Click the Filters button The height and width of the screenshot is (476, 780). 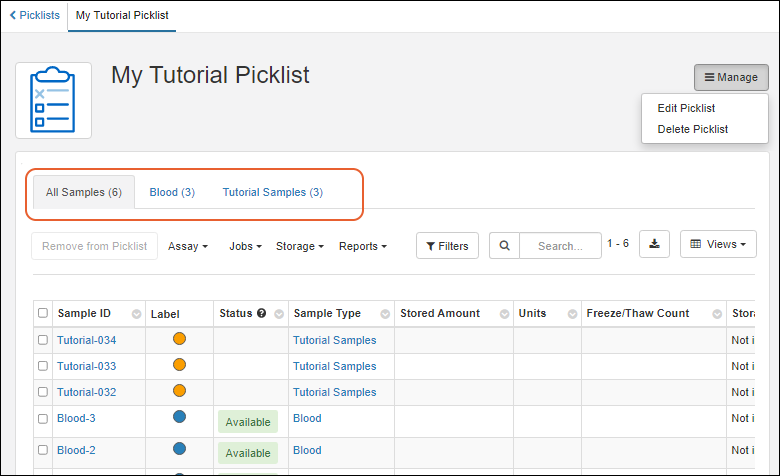coord(447,245)
